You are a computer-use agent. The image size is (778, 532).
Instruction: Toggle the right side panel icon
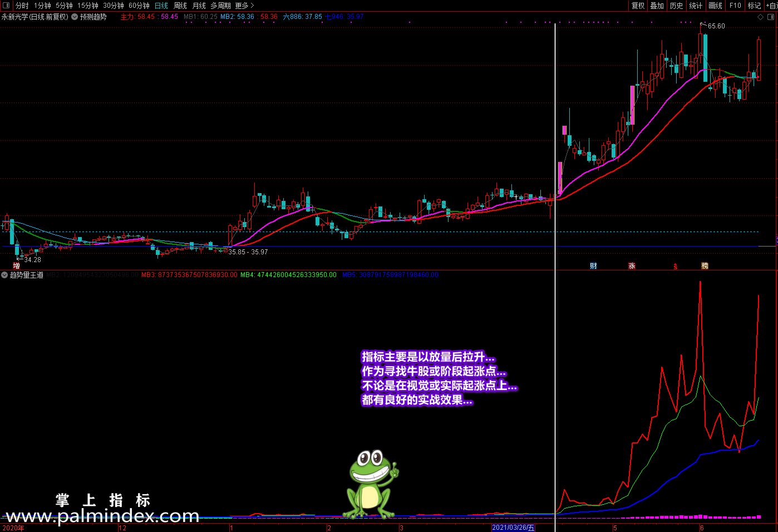coord(771,17)
